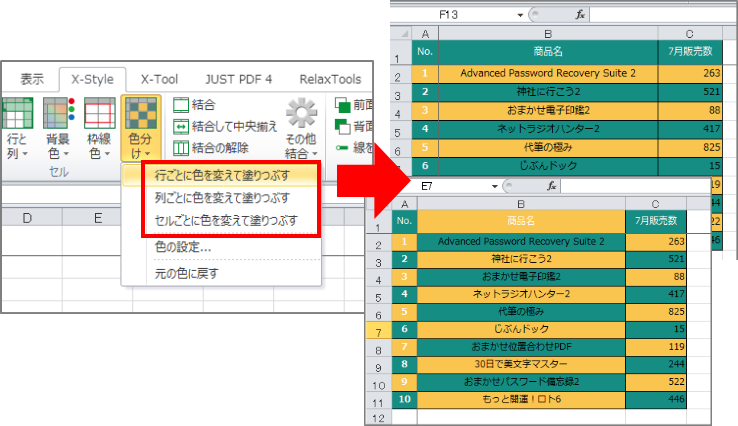Click formula bar of front sheet
The image size is (738, 426).
tap(635, 186)
